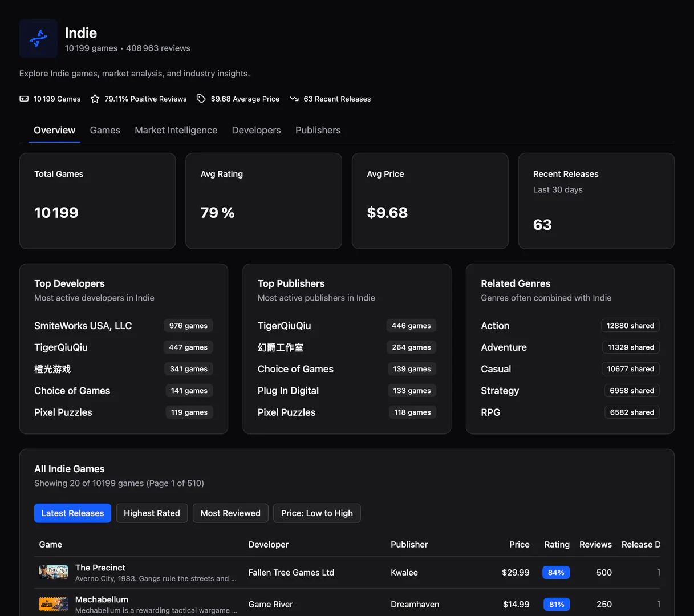The height and width of the screenshot is (616, 694).
Task: Enable the Highest Rated sort option
Action: (x=152, y=513)
